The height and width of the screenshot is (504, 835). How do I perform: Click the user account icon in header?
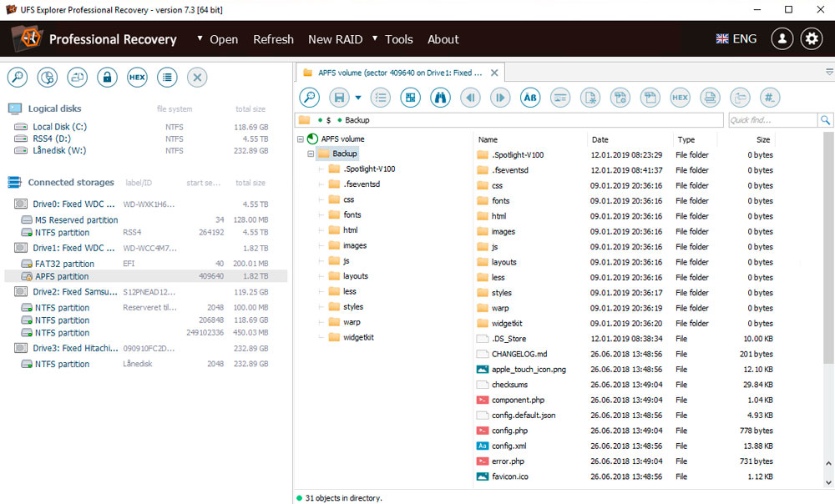pyautogui.click(x=782, y=39)
